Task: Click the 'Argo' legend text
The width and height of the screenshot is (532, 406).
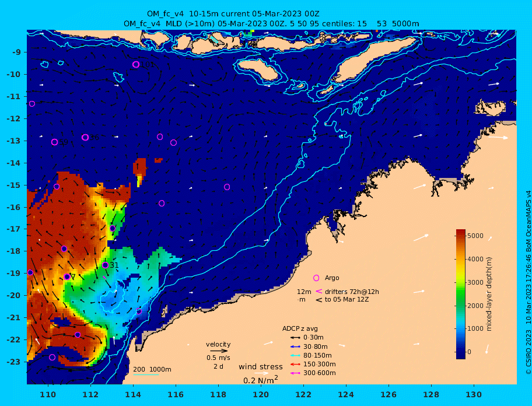Action: pos(332,278)
